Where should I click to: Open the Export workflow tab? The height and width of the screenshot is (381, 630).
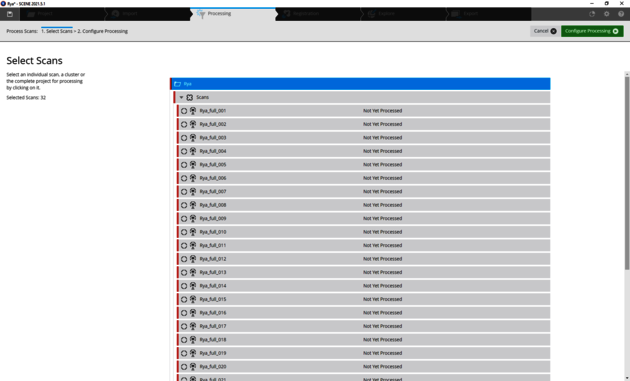pyautogui.click(x=489, y=14)
